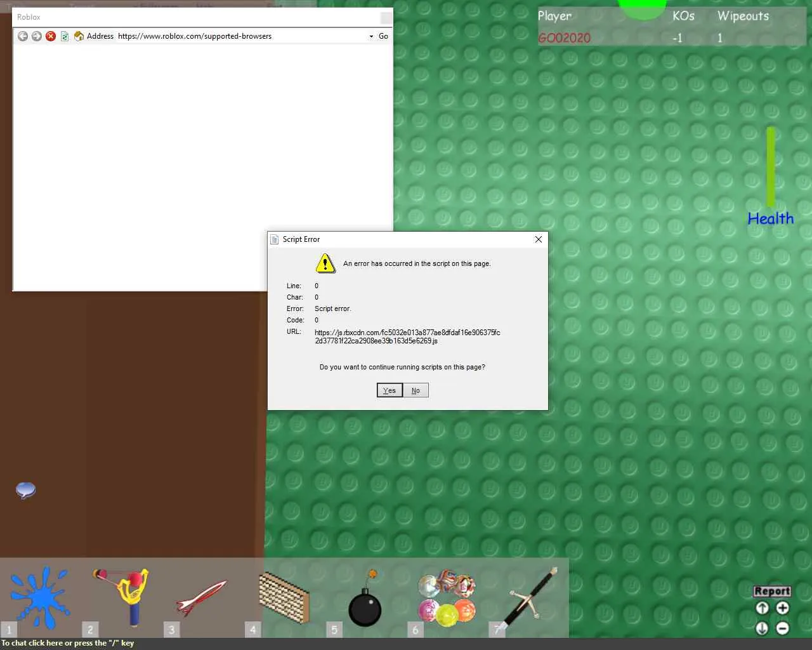This screenshot has width=812, height=650.
Task: Select the brick wall tool in slot 4
Action: click(284, 598)
